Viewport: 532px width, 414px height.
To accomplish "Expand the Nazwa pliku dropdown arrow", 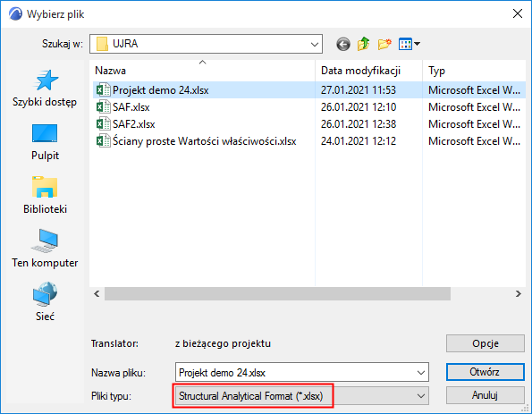I will click(x=421, y=373).
